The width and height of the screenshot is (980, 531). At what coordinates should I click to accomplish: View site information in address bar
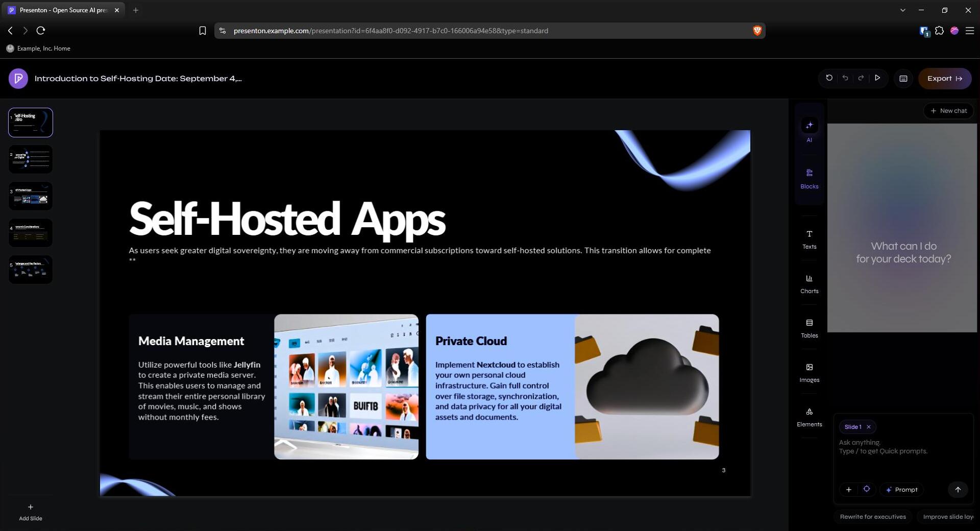tap(223, 31)
